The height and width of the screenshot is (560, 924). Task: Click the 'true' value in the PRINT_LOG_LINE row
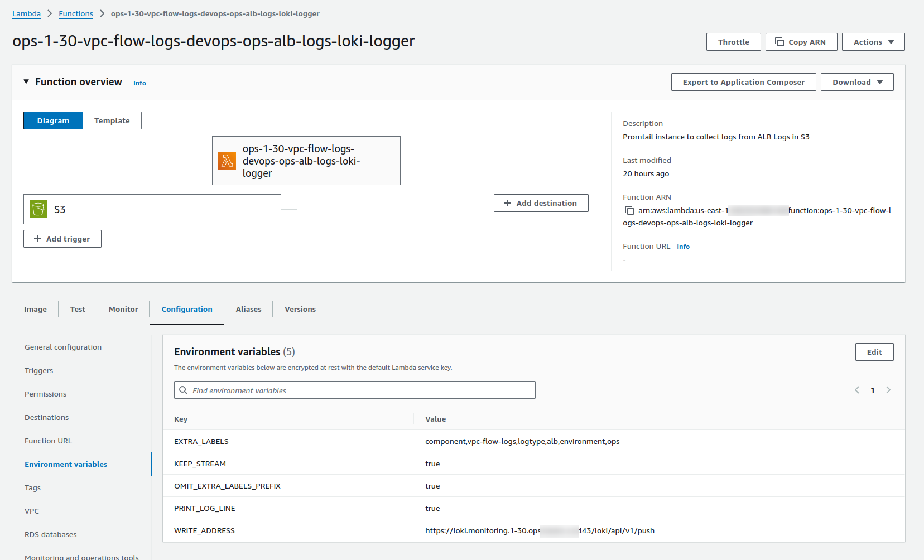[x=432, y=508]
